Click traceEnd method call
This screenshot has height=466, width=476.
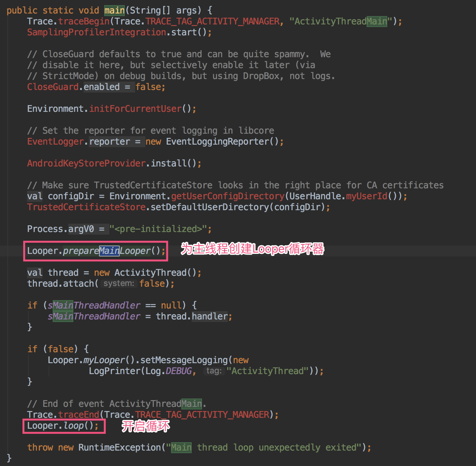click(79, 415)
